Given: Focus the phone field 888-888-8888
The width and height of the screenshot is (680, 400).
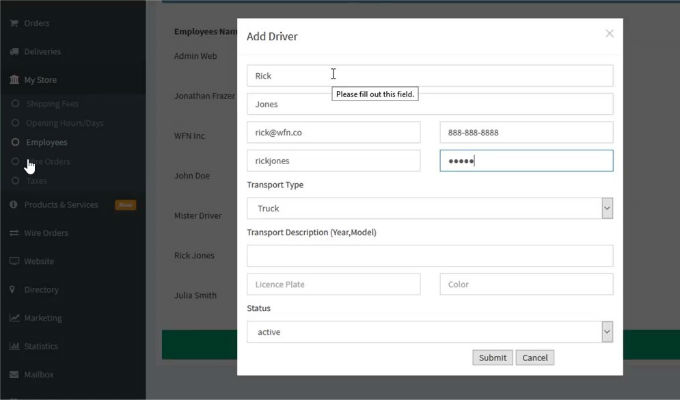Looking at the screenshot, I should click(x=526, y=132).
